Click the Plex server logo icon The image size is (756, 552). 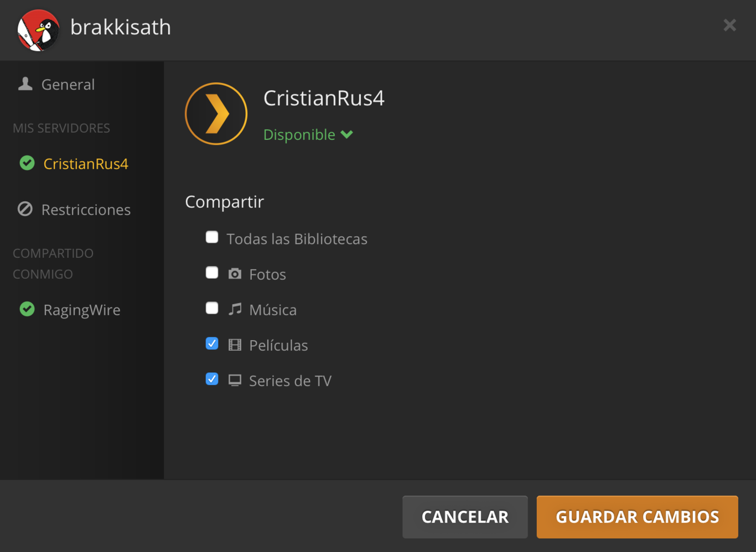[x=216, y=114]
